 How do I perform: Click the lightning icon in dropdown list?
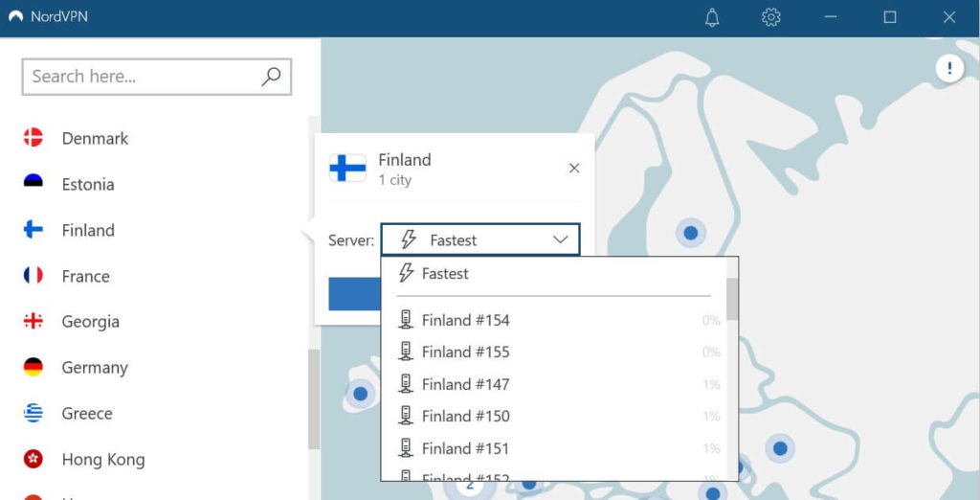[x=406, y=273]
